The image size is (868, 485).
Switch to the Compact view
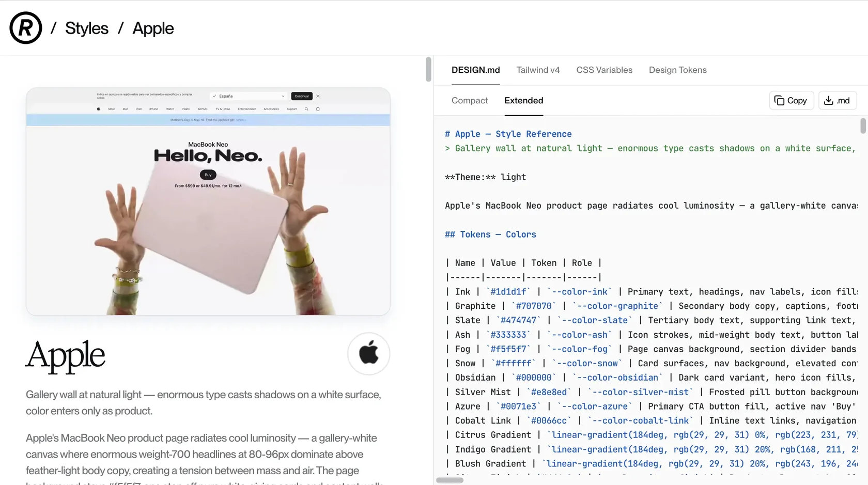pyautogui.click(x=470, y=101)
